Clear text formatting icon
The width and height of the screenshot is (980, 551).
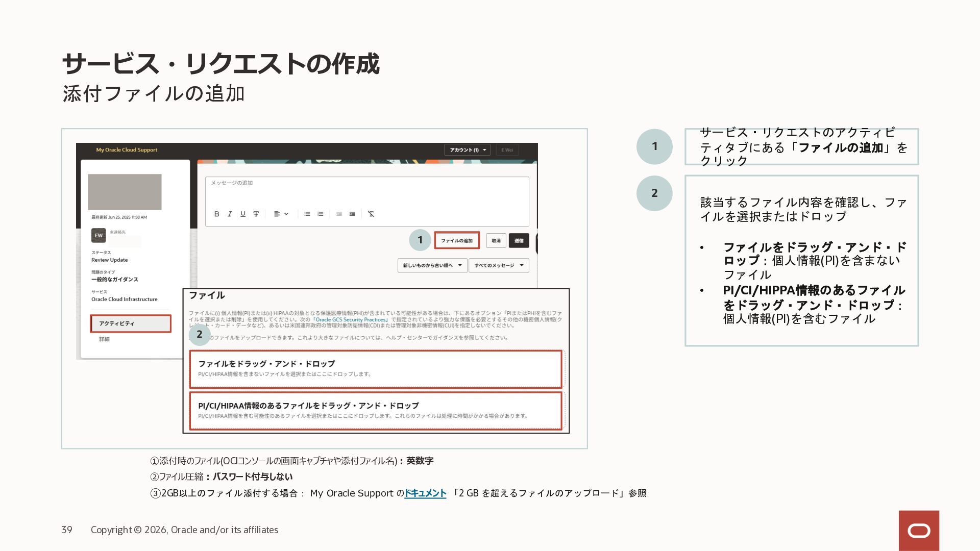371,214
